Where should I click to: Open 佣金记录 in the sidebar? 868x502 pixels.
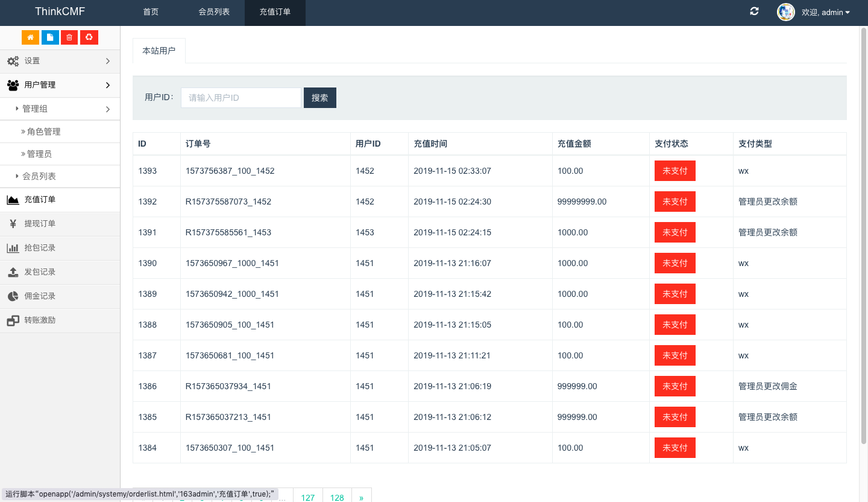point(40,296)
